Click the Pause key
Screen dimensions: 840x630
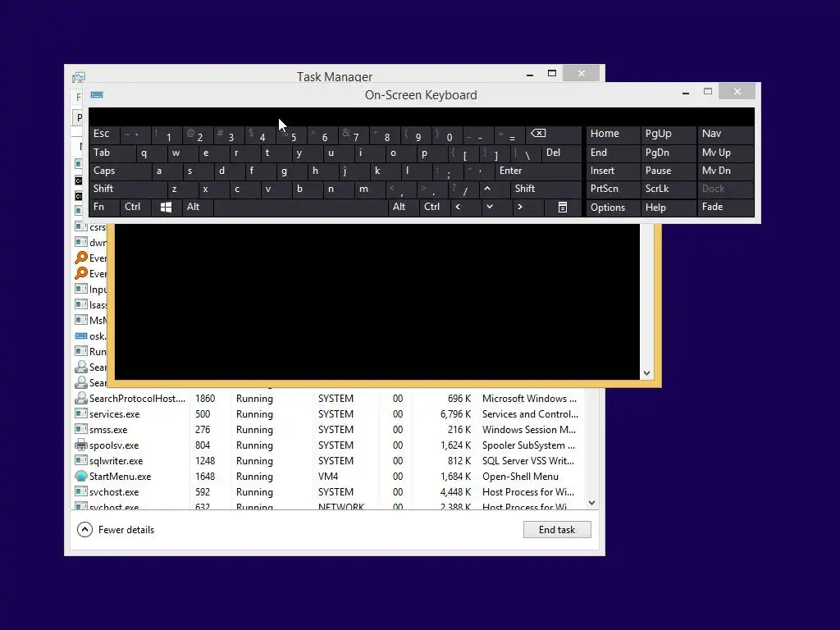click(669, 171)
